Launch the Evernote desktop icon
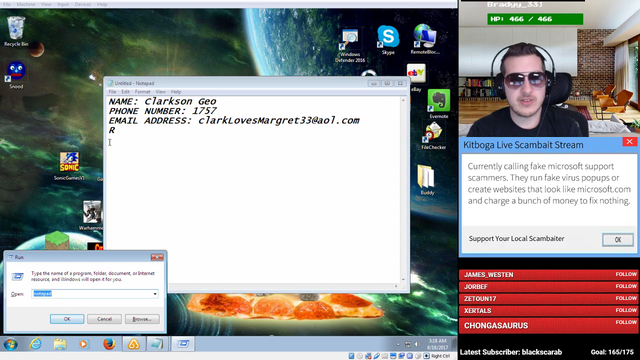 [438, 104]
